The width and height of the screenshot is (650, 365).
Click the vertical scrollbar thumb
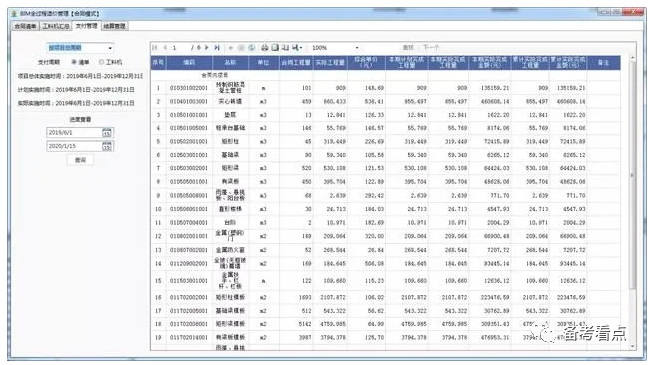[x=632, y=175]
